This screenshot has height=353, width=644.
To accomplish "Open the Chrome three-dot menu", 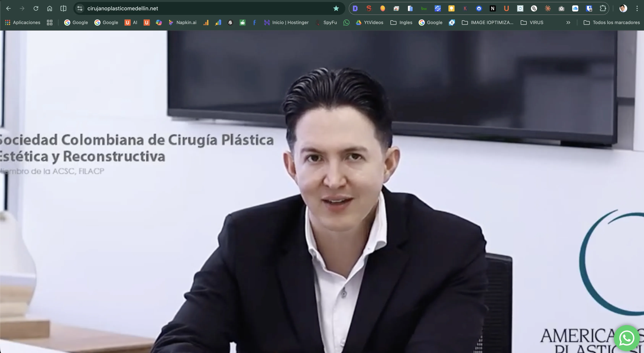I will [637, 8].
